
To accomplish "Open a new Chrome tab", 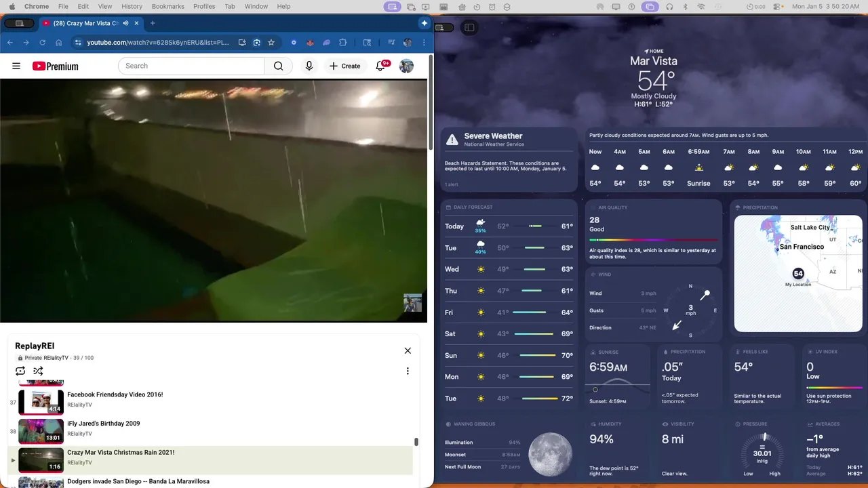I will tap(153, 23).
